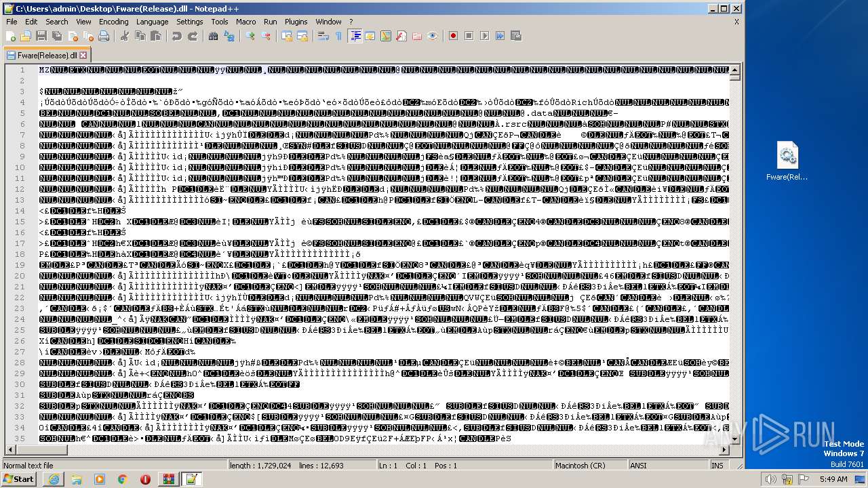Open the View menu
This screenshot has height=488, width=868.
(x=83, y=22)
